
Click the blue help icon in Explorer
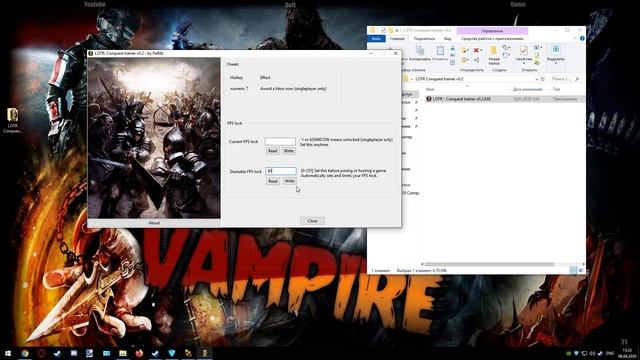click(582, 38)
